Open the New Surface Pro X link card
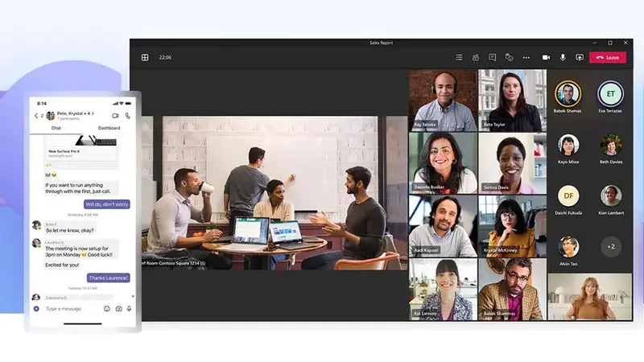The image size is (644, 362). point(81,149)
